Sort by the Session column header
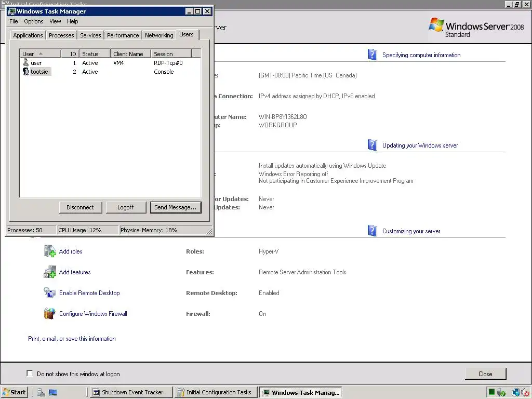The width and height of the screenshot is (532, 399). (171, 54)
